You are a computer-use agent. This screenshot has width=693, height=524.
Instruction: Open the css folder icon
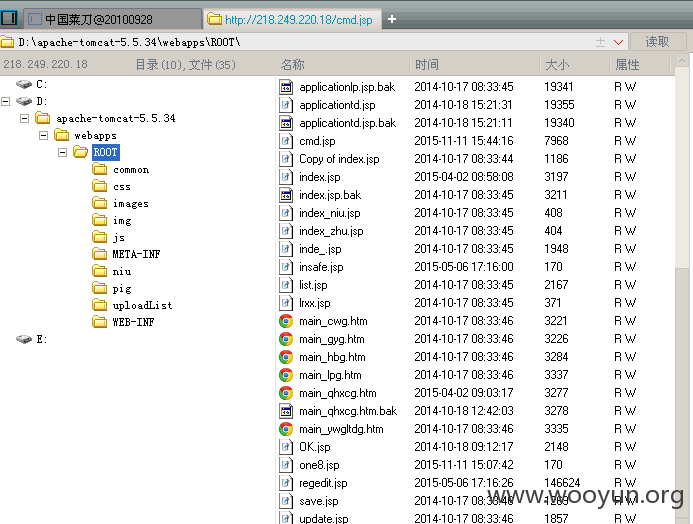tap(99, 186)
